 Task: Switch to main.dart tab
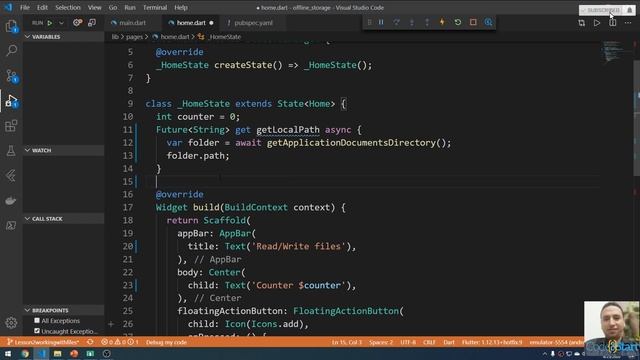coord(133,23)
